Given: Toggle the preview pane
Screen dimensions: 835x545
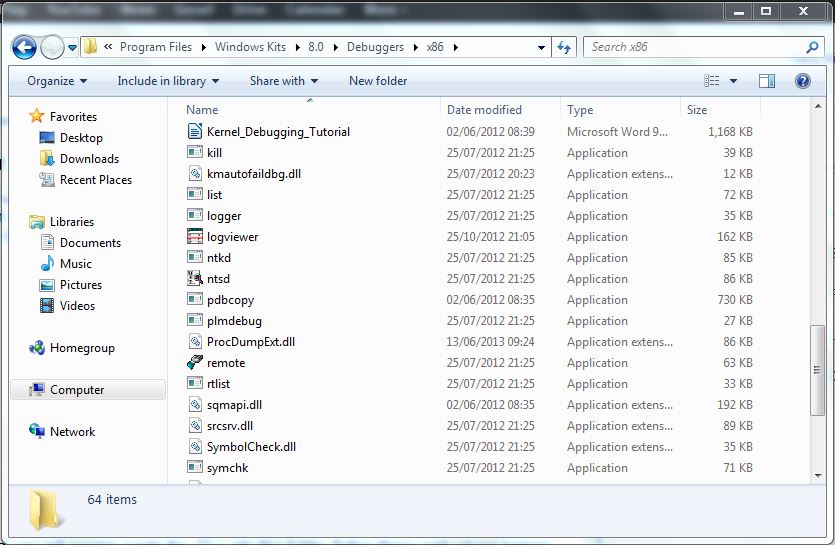Looking at the screenshot, I should click(x=767, y=81).
